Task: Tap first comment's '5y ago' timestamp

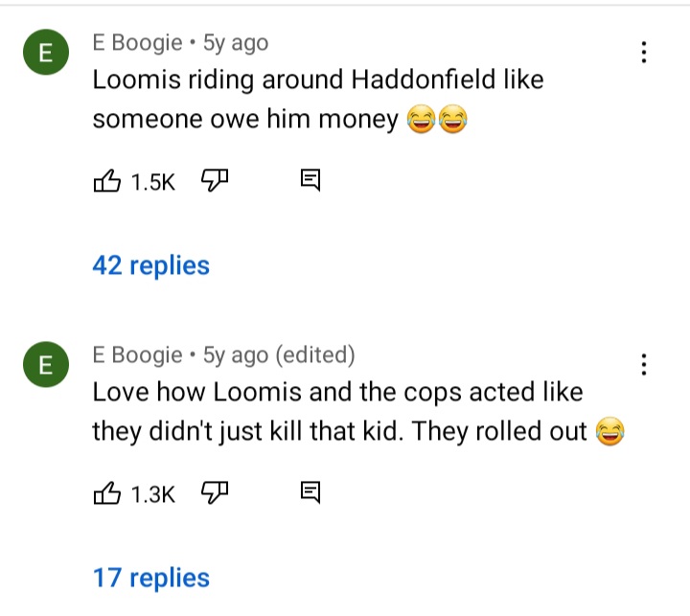Action: pyautogui.click(x=236, y=43)
